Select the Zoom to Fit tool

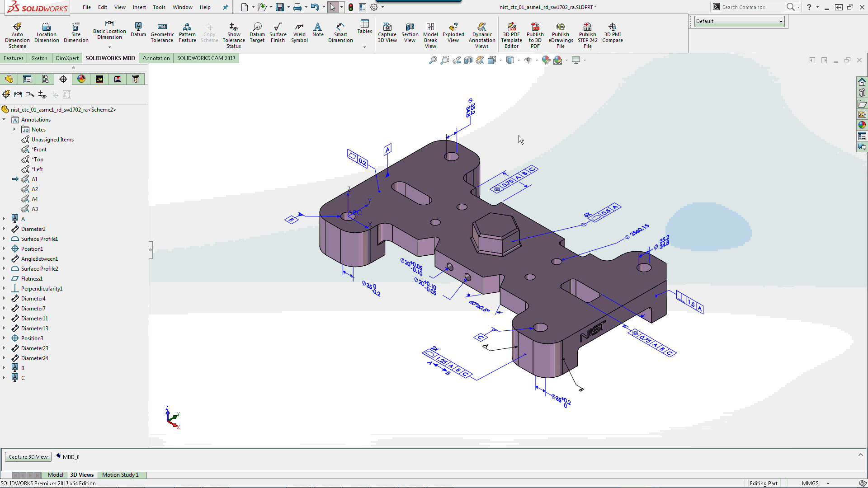tap(433, 60)
